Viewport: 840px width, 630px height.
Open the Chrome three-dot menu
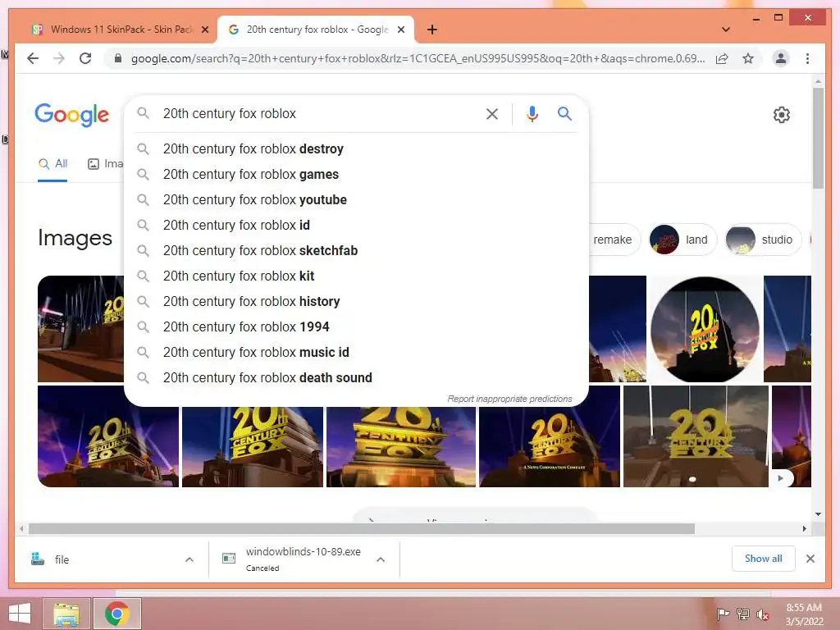pyautogui.click(x=807, y=58)
